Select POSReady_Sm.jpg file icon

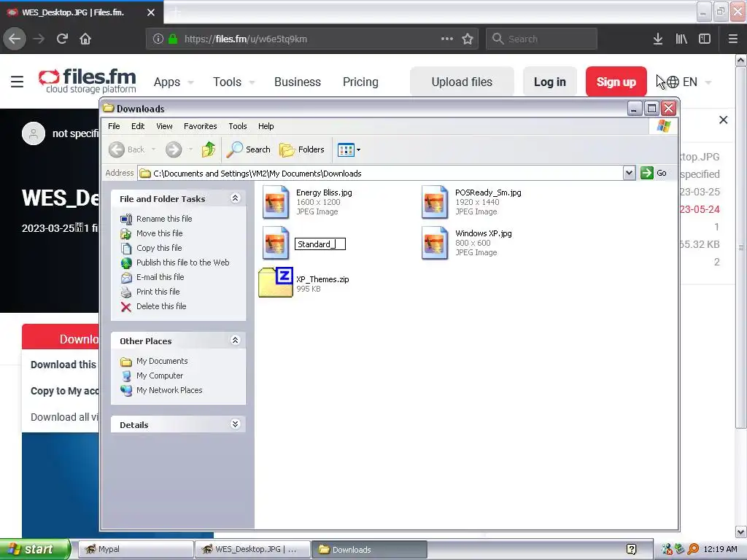pos(435,202)
